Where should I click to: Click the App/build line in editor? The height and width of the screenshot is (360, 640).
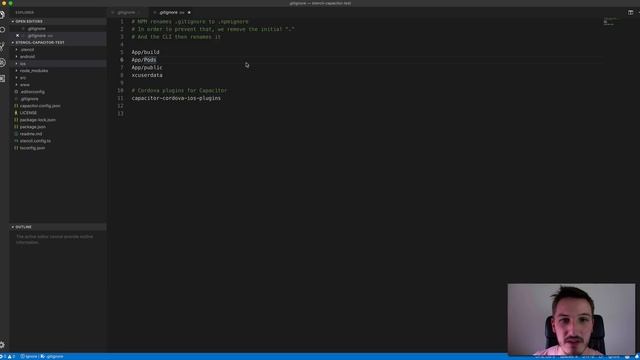tap(145, 52)
